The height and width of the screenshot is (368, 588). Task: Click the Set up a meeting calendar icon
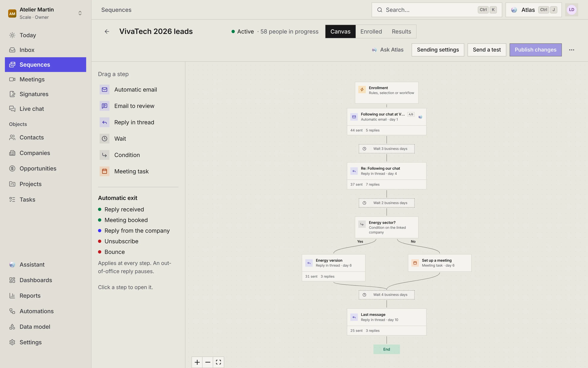click(415, 263)
